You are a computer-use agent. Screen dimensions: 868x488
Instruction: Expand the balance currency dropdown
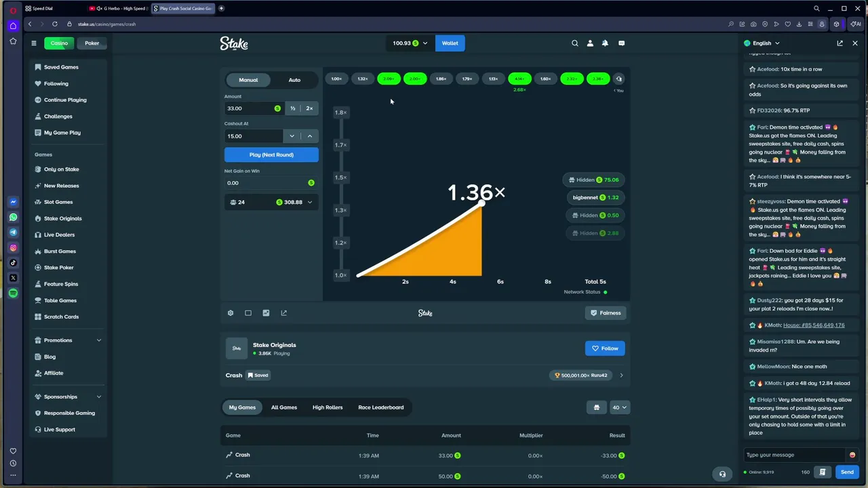[x=425, y=43]
